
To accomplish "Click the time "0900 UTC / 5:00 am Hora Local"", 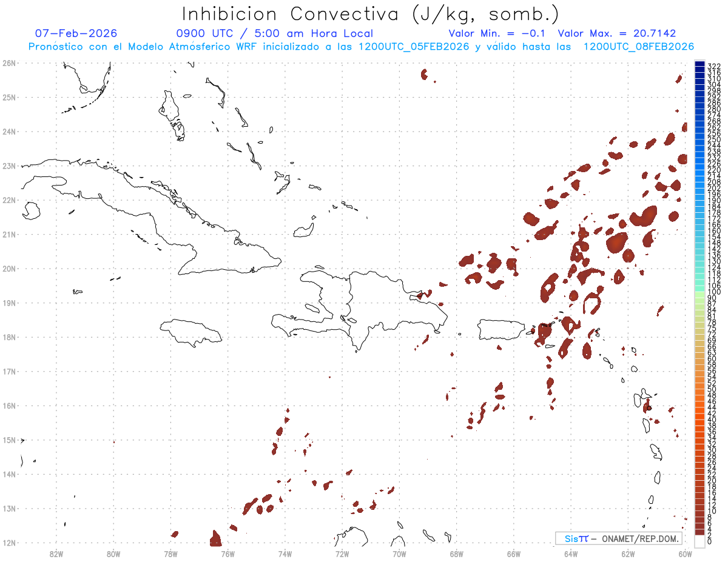I will (x=275, y=33).
